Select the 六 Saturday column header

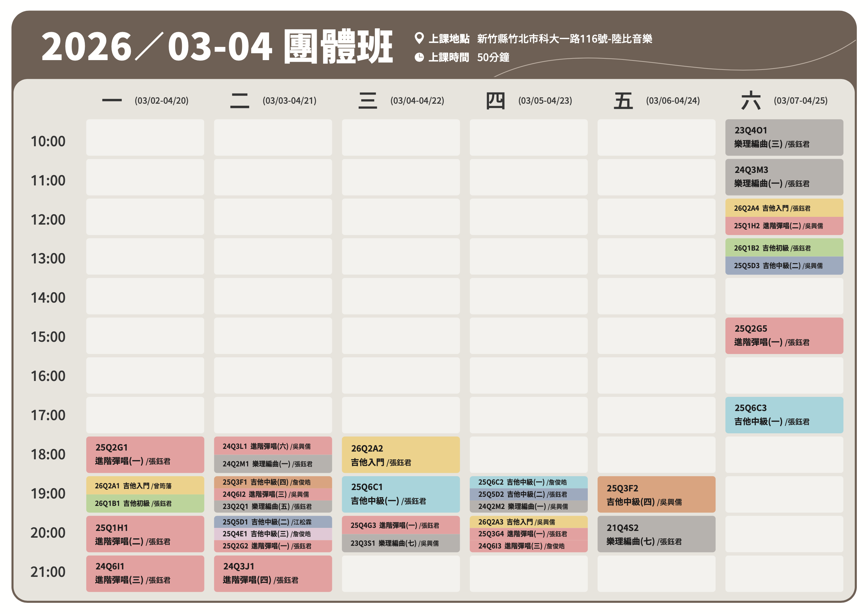point(750,101)
